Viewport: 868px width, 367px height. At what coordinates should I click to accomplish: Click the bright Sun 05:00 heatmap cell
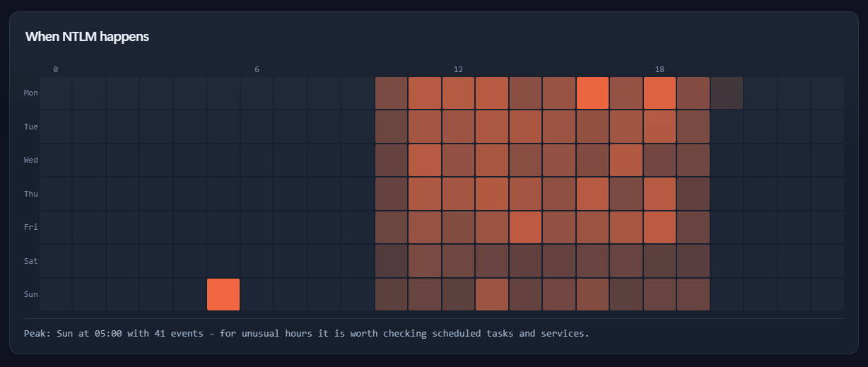(223, 294)
